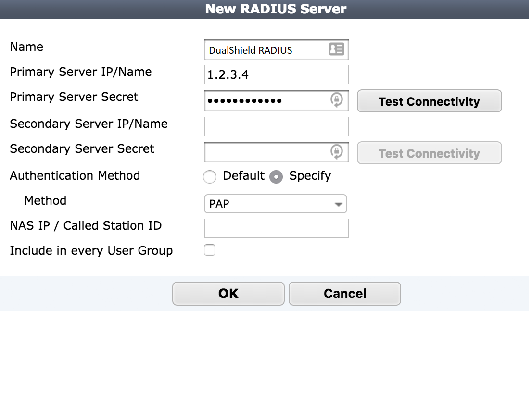Test Connectivity for the primary server
The image size is (532, 408).
(x=429, y=101)
